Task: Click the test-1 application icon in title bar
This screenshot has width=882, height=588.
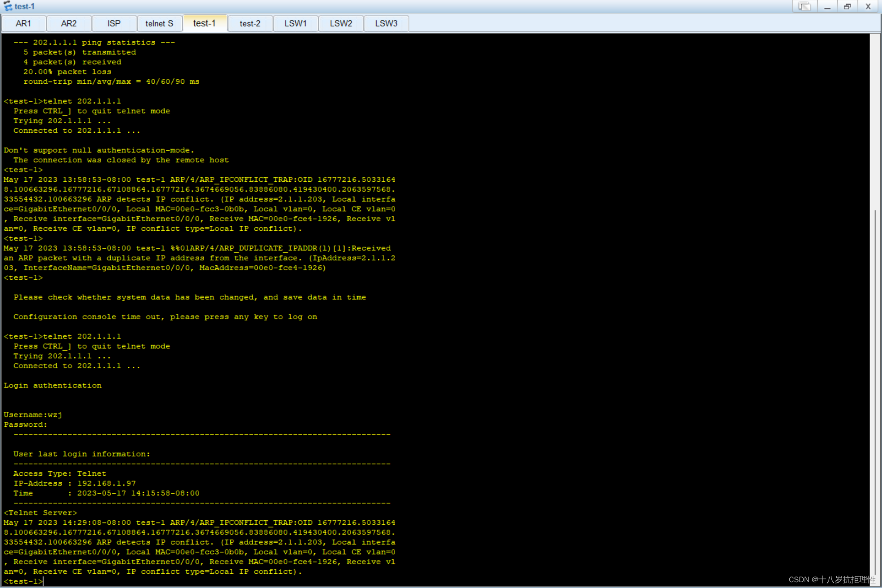Action: (8, 6)
